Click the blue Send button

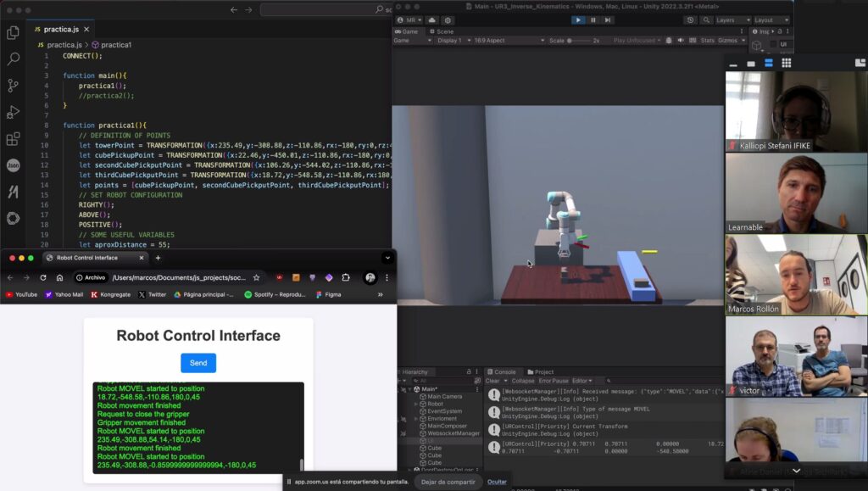(x=198, y=363)
